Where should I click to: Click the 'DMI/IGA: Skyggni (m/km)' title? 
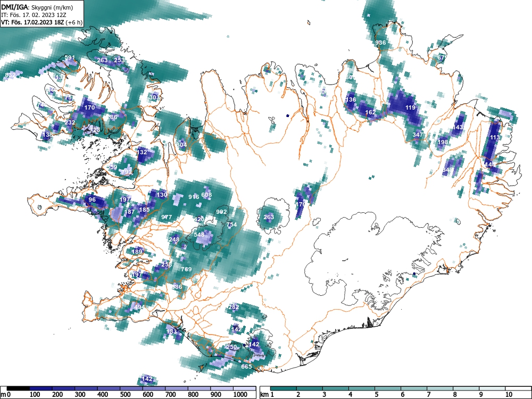point(37,6)
